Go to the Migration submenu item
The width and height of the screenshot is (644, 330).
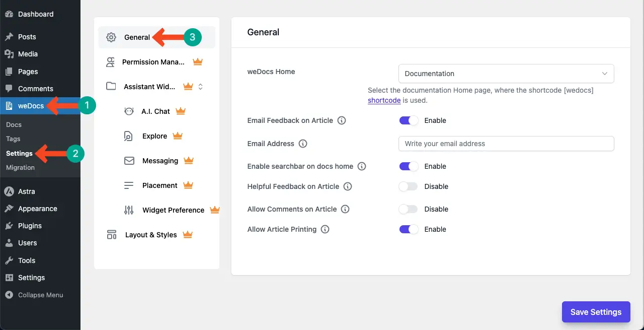(x=20, y=168)
